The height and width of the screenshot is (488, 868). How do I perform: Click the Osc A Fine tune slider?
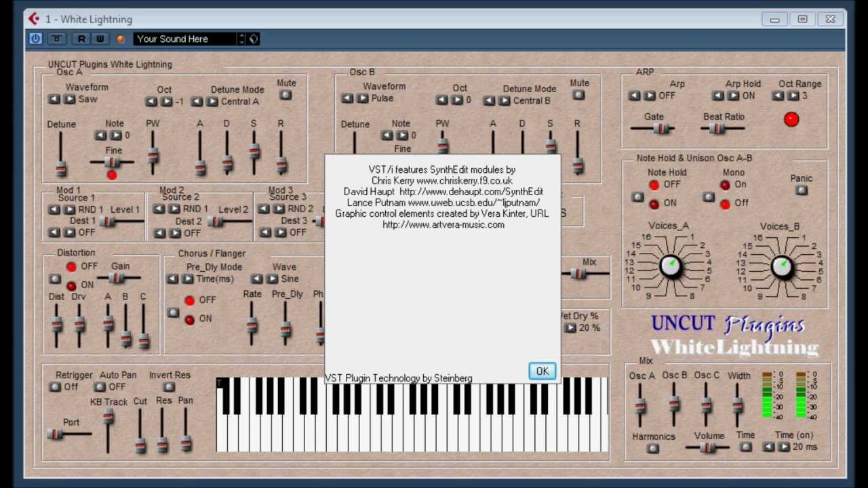click(112, 162)
